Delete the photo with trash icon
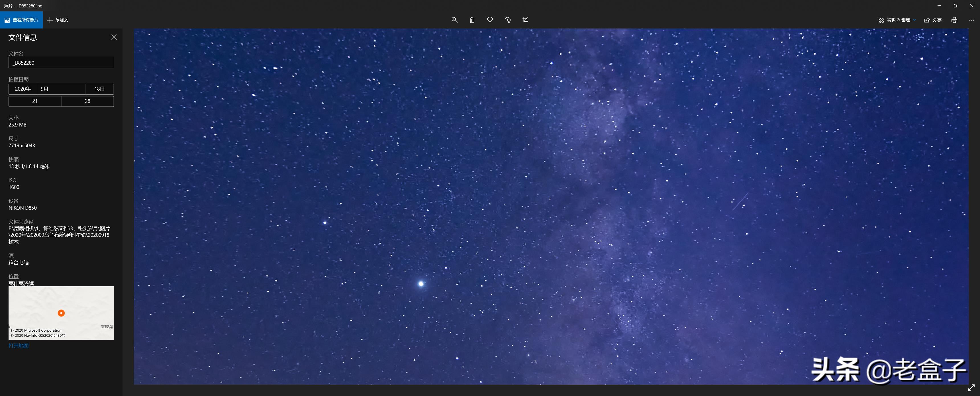Viewport: 980px width, 396px height. coord(472,20)
